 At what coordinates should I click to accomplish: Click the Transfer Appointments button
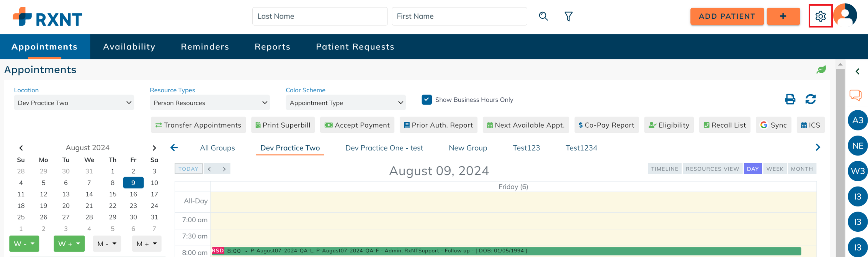tap(198, 125)
